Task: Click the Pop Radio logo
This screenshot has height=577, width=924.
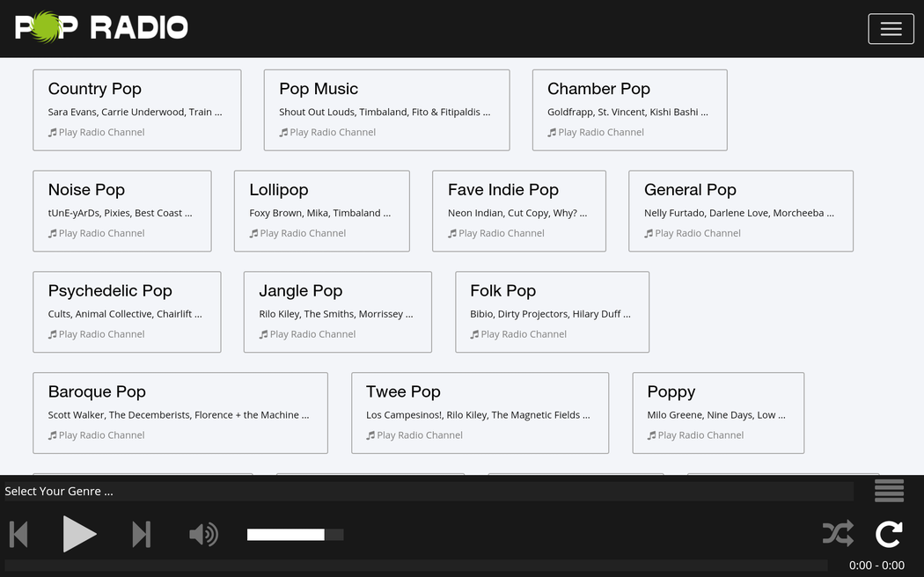Action: click(x=101, y=27)
